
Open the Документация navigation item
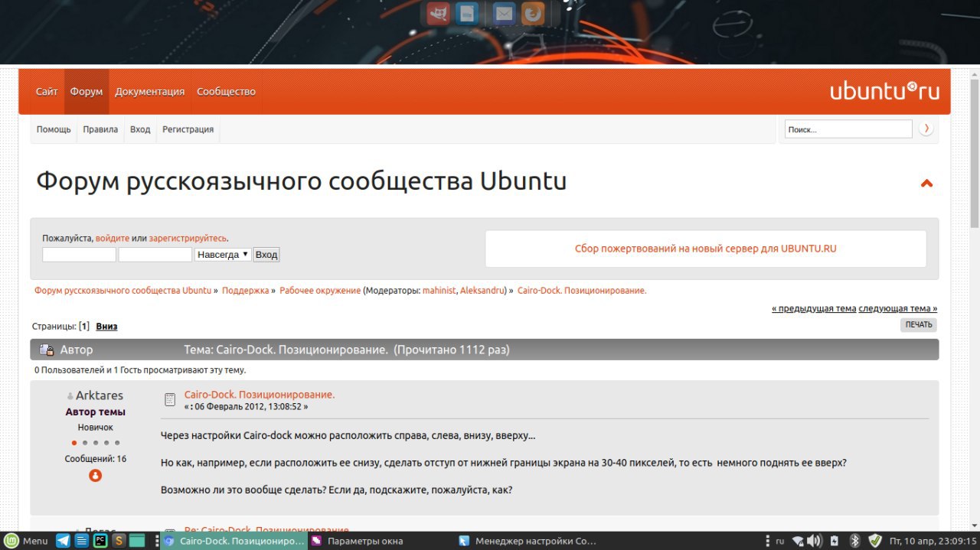(x=150, y=91)
